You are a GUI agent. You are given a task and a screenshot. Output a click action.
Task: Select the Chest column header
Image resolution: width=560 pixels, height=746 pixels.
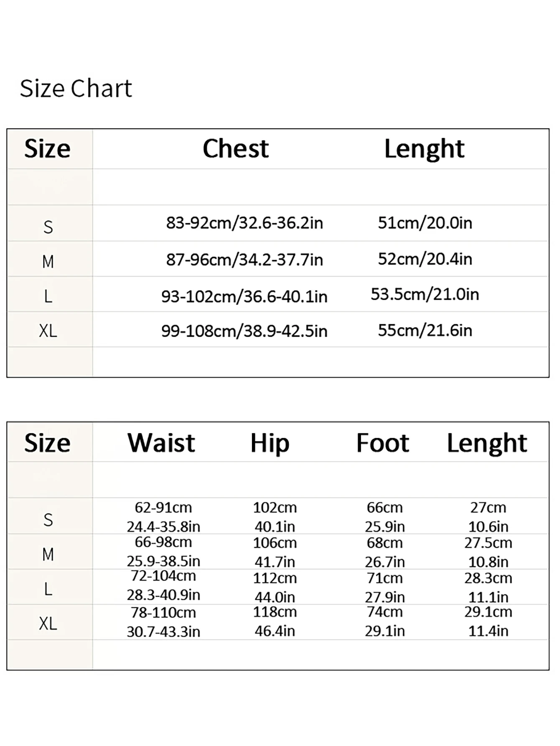pyautogui.click(x=236, y=148)
